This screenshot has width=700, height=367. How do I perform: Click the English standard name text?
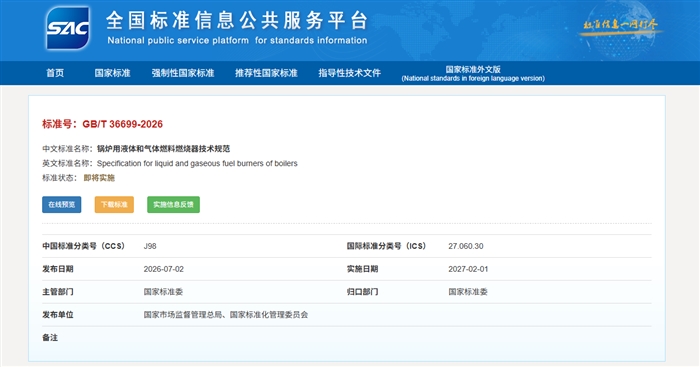click(197, 163)
